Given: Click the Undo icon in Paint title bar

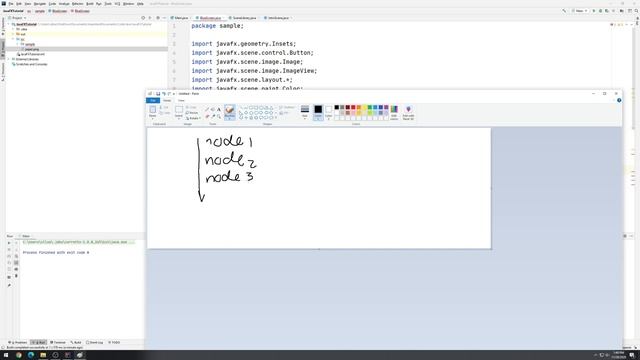Looking at the screenshot, I should pos(164,94).
